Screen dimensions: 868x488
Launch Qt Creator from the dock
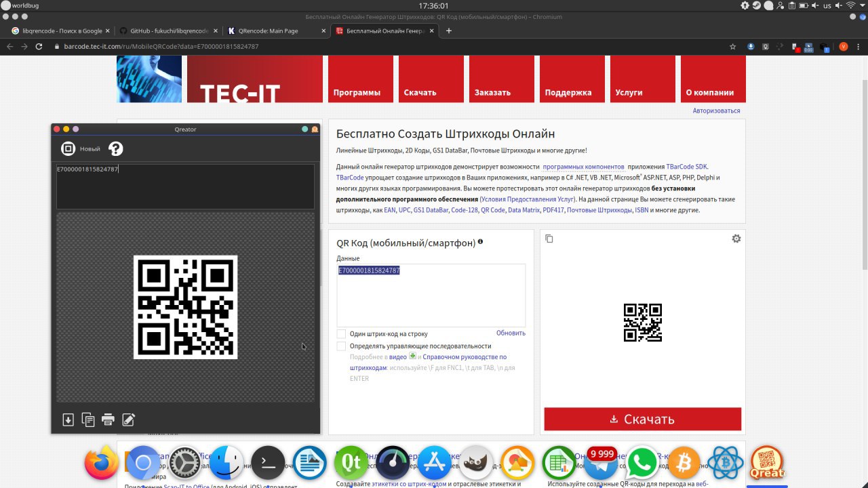pos(351,463)
